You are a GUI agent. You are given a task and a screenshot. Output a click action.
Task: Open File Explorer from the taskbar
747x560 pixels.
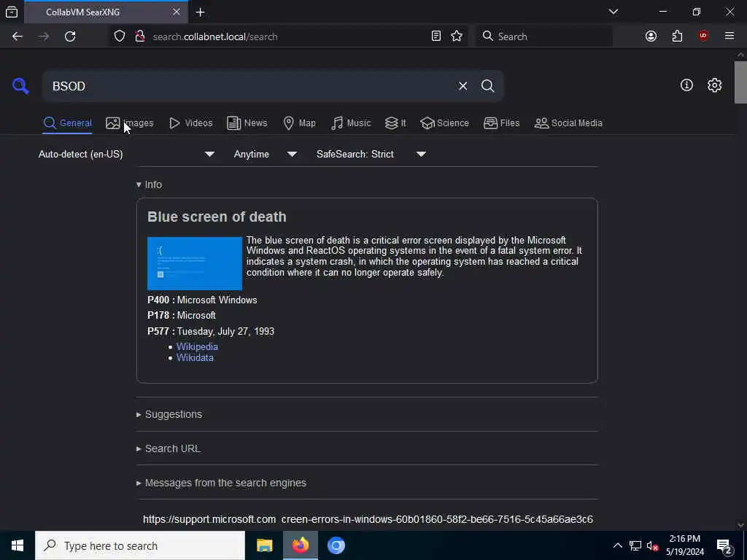[264, 545]
